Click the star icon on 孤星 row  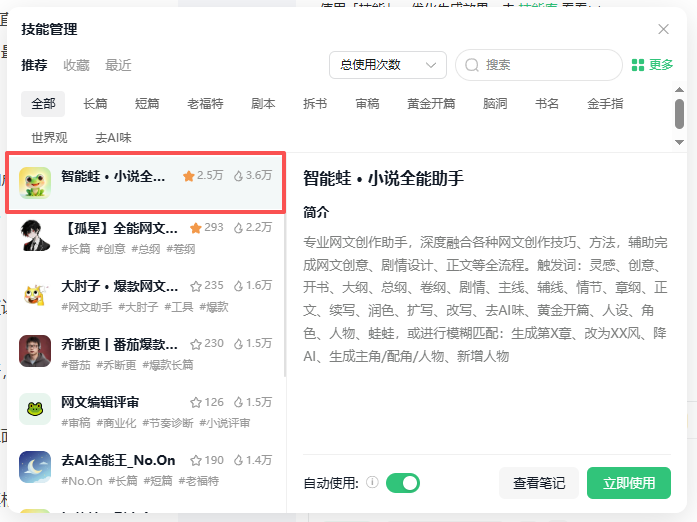(x=196, y=228)
